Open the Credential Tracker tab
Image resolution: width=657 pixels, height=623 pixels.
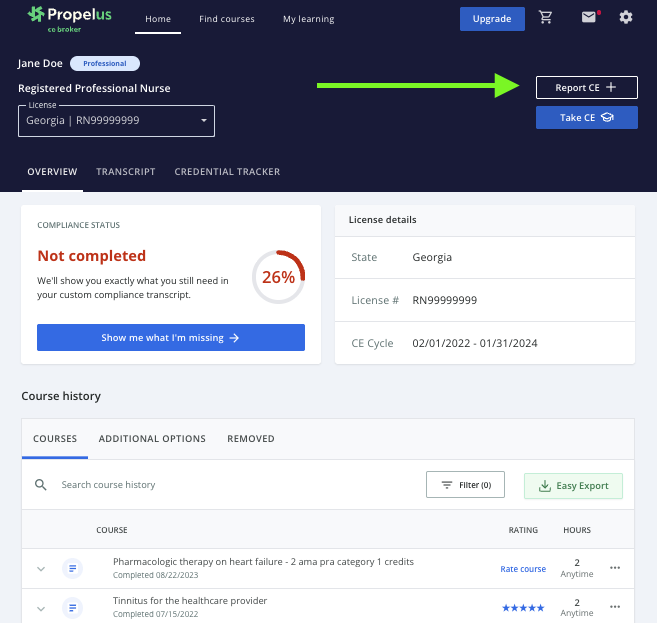tap(227, 172)
